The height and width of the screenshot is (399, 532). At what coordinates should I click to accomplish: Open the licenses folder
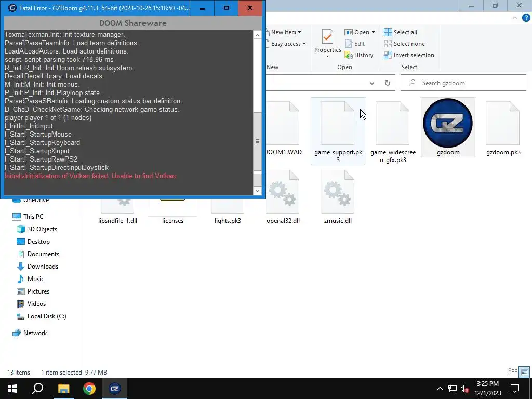coord(172,212)
